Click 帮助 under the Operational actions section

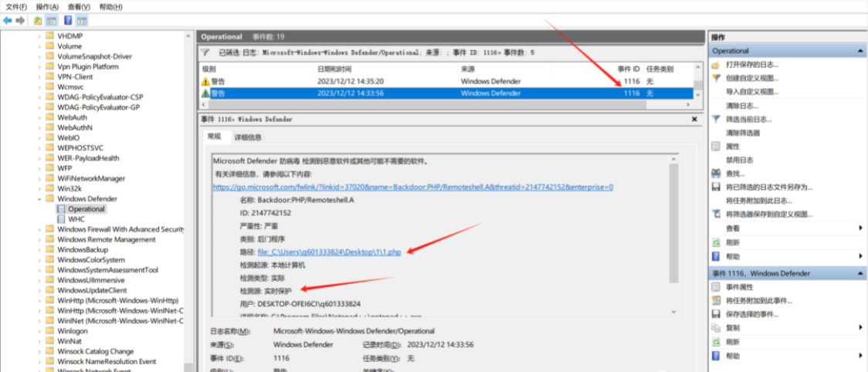(732, 256)
